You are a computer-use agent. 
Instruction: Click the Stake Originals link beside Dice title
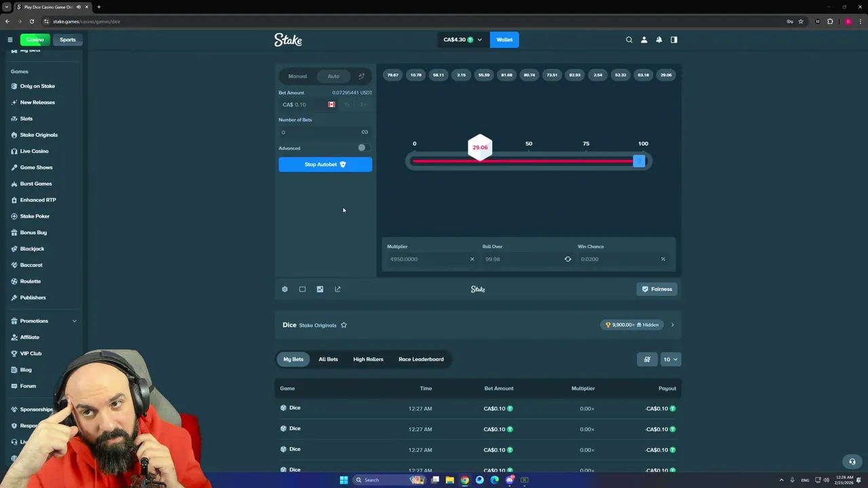318,325
